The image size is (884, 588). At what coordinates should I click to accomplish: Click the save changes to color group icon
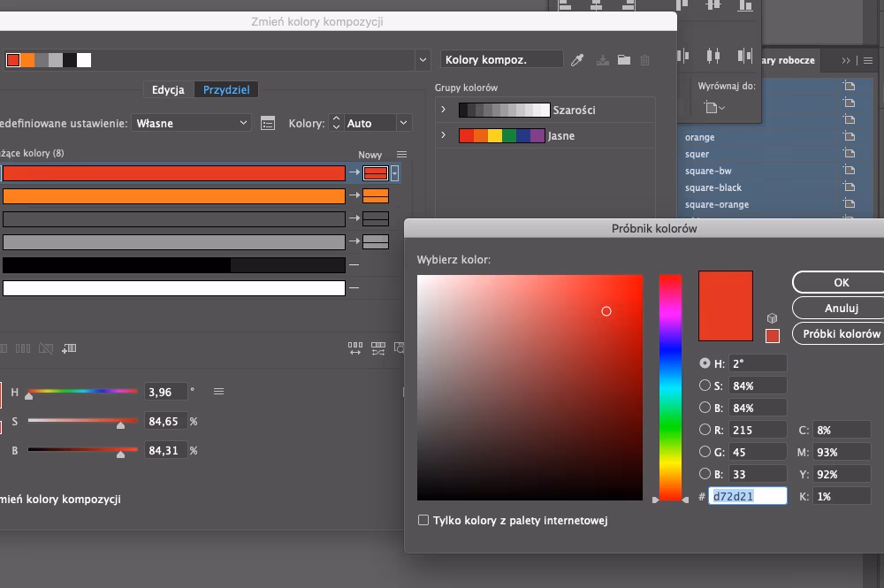tap(603, 60)
